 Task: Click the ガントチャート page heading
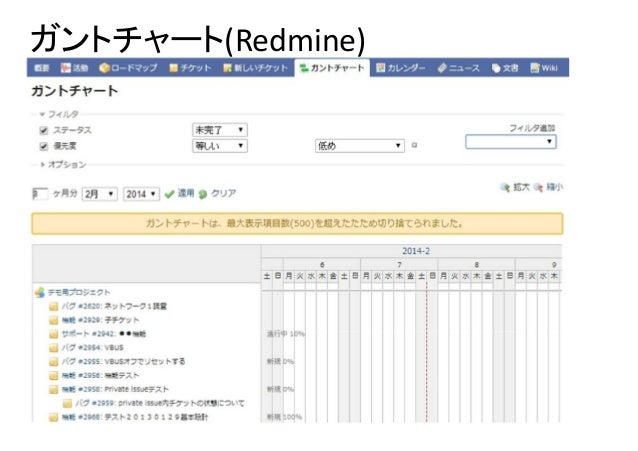click(x=74, y=91)
